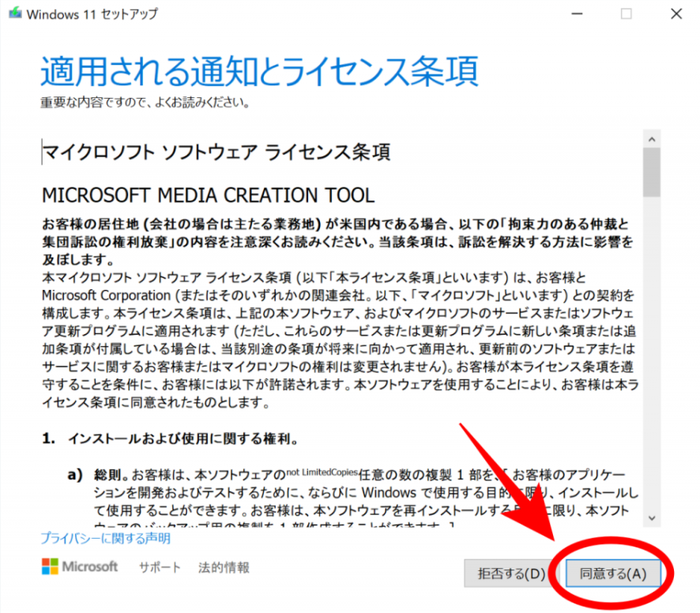Click the 適用される通知とライセンス条項 title
The height and width of the screenshot is (613, 700).
(259, 71)
